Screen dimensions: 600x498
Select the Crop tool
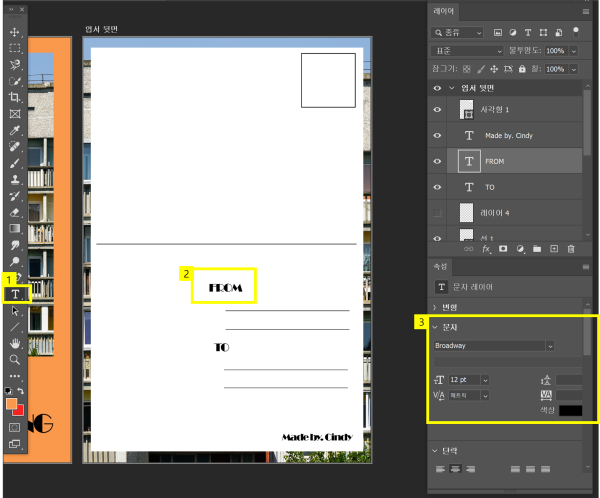(x=15, y=97)
